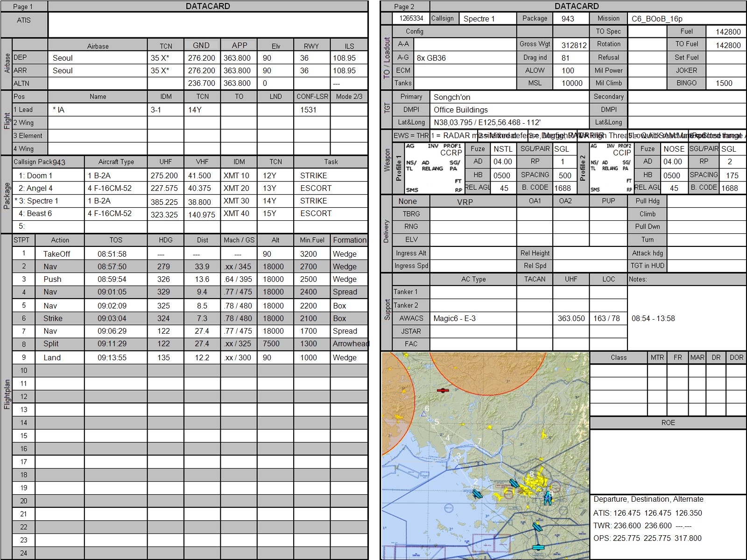Click the Primary target field Songch'on
Screen dimensions: 747x560
tap(509, 97)
